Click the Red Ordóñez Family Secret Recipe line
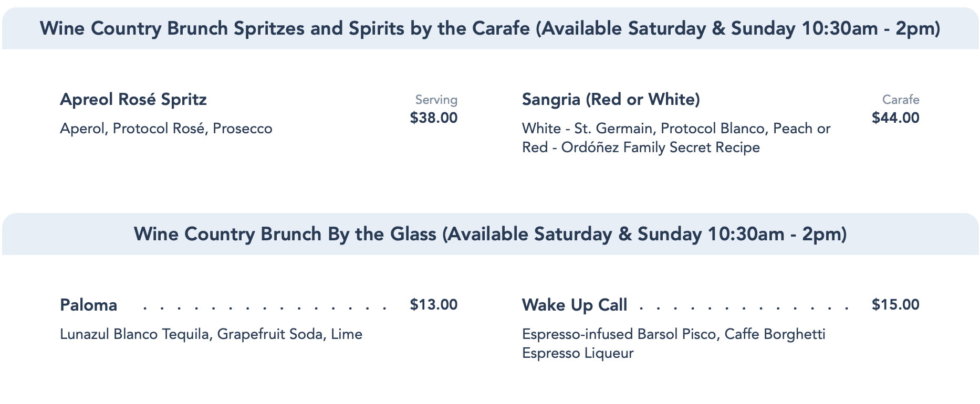The height and width of the screenshot is (404, 980). [641, 147]
